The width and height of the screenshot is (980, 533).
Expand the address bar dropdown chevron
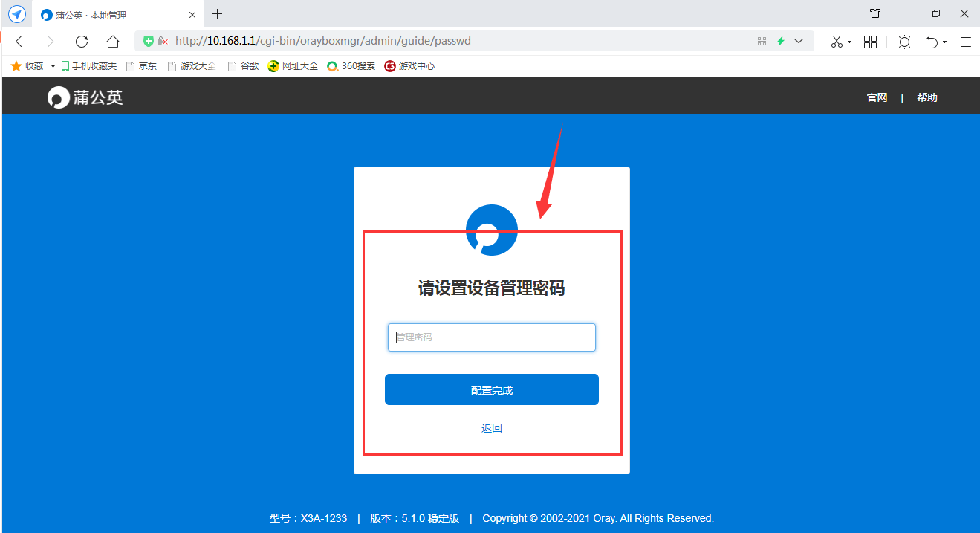point(799,42)
